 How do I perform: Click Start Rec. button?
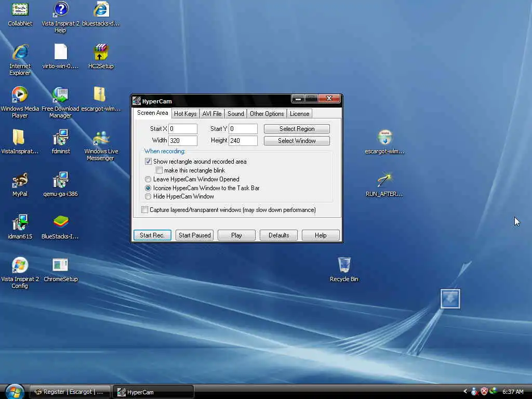pyautogui.click(x=152, y=235)
